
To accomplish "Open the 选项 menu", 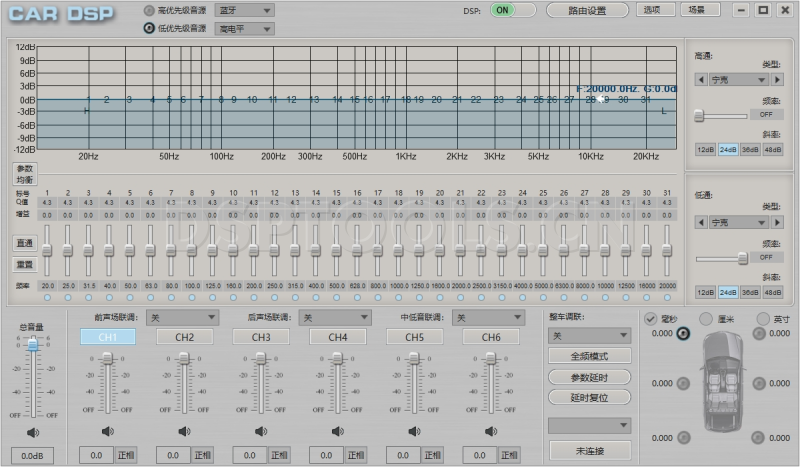I will pos(652,10).
